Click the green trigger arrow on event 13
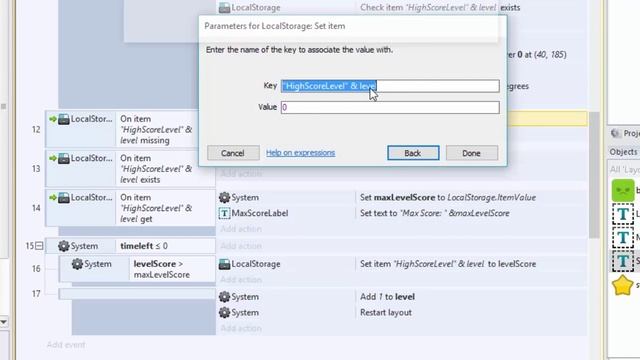This screenshot has height=360, width=640. (x=53, y=158)
